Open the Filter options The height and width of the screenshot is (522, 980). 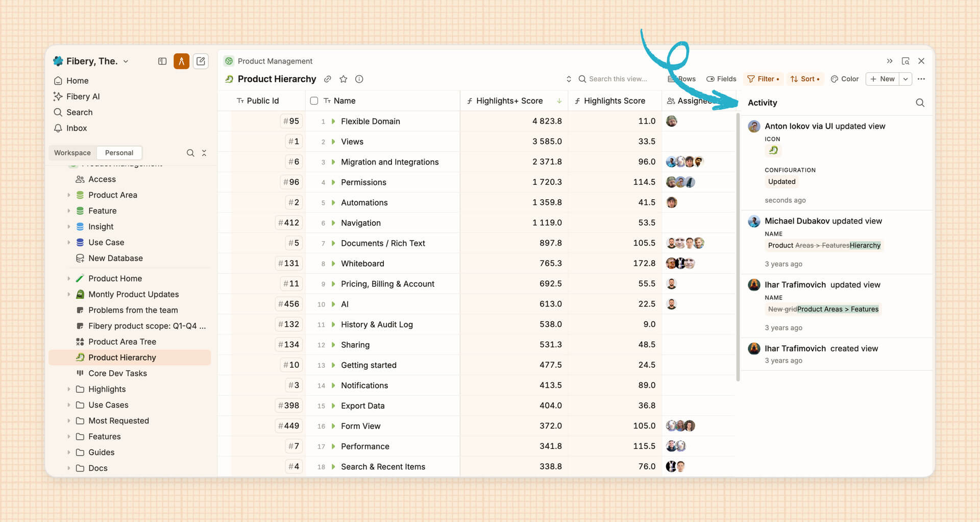[x=763, y=79]
